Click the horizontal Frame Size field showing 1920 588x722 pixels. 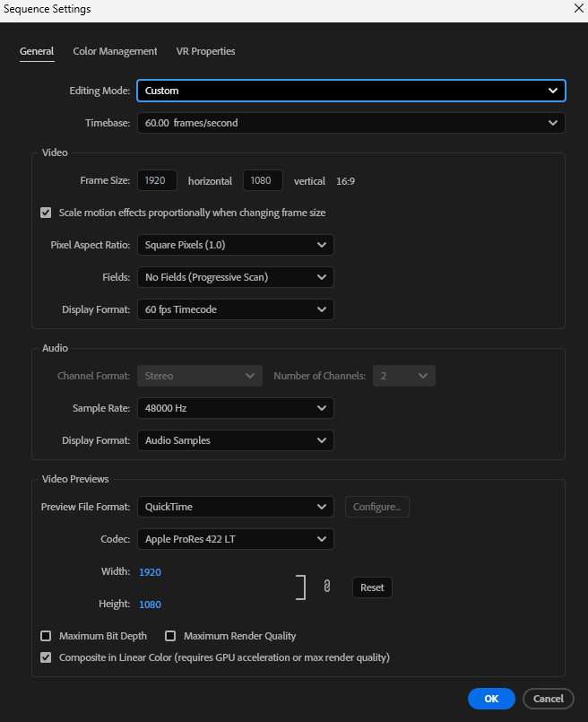pos(157,180)
